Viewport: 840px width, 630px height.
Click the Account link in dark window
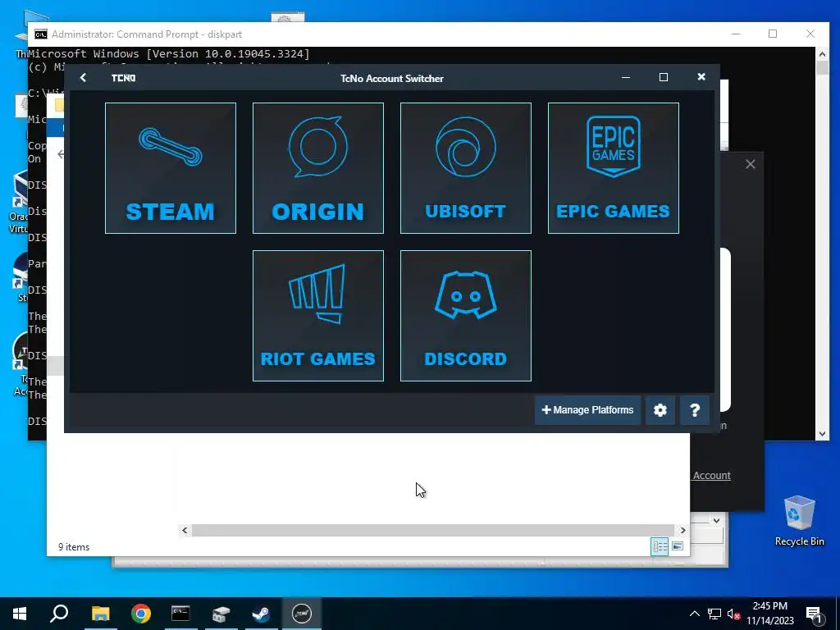click(x=711, y=475)
